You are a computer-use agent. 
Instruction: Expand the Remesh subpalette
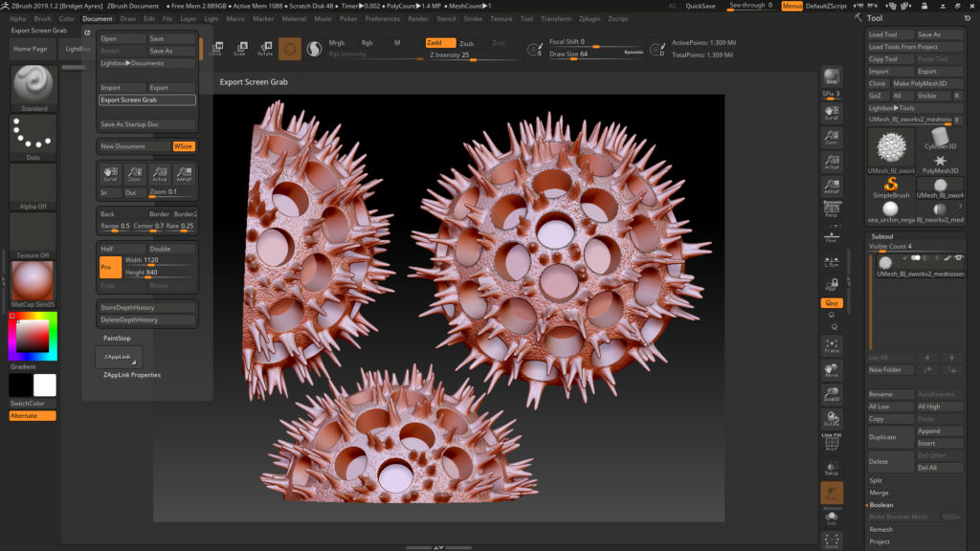coord(880,529)
